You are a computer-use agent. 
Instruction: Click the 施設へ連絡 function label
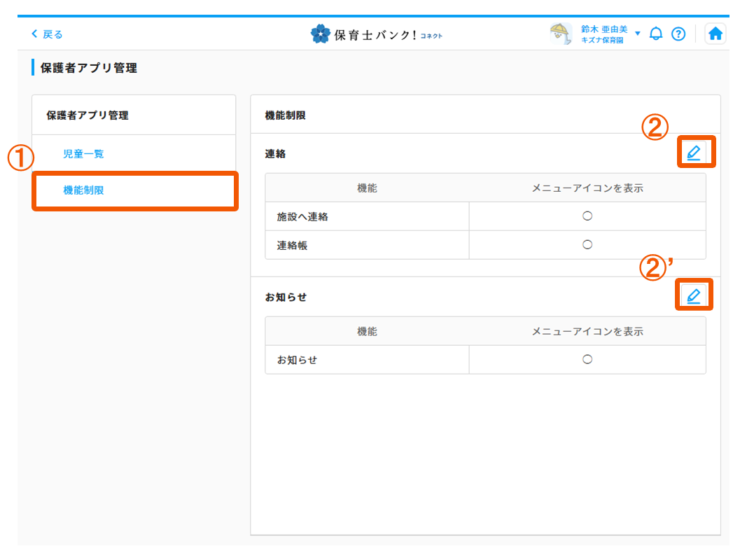click(x=302, y=217)
